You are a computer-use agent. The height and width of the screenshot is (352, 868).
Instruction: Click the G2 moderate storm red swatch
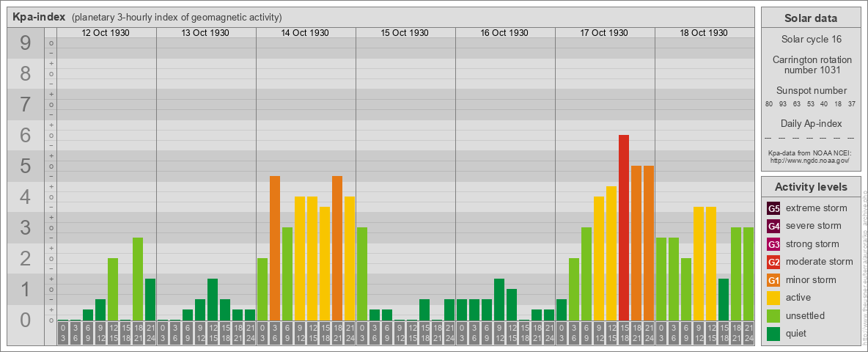coord(773,262)
